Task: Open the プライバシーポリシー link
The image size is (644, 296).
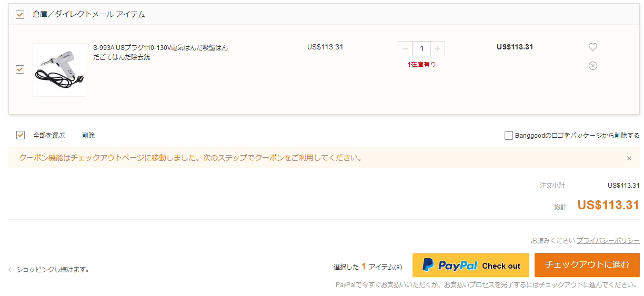Action: pyautogui.click(x=608, y=240)
